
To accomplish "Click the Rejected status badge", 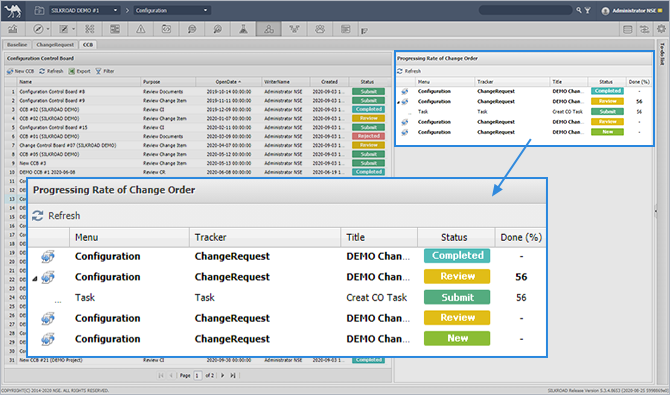I will [x=368, y=136].
